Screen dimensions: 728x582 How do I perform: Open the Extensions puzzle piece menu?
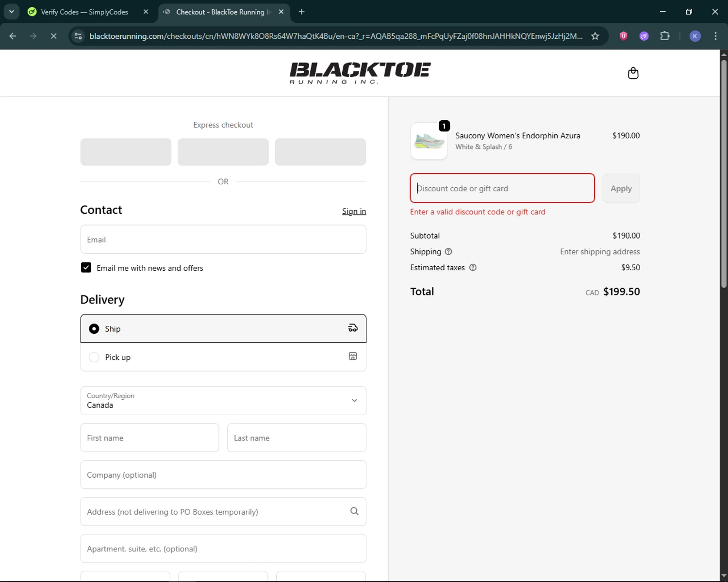(665, 36)
